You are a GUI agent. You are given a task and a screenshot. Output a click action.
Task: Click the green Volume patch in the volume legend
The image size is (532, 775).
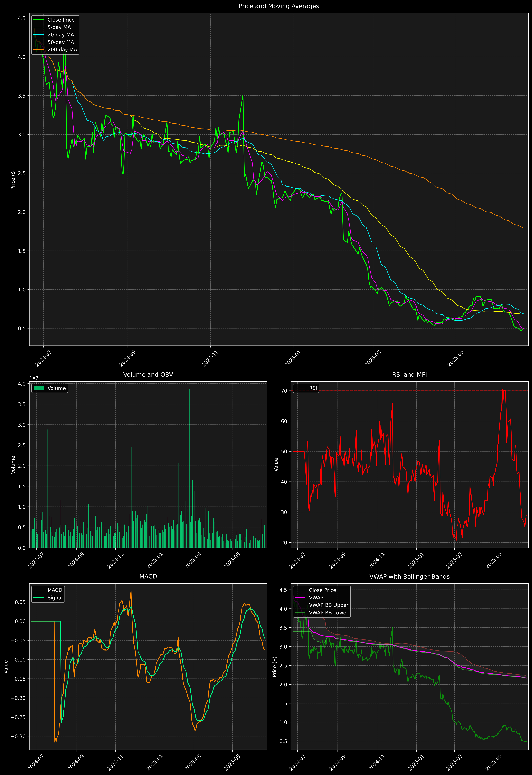(x=39, y=388)
